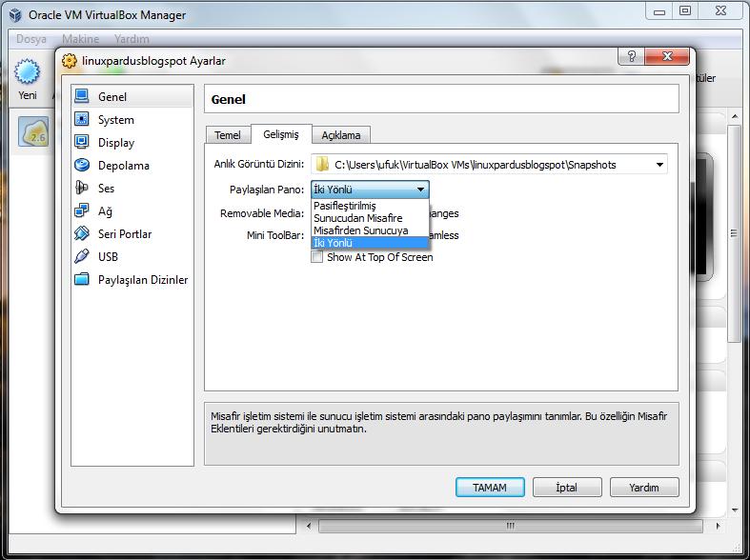Image resolution: width=750 pixels, height=560 pixels.
Task: Open the Ses audio category
Action: 132,189
